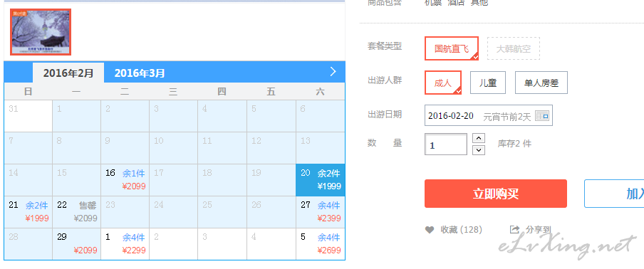Viewport: 644px width, 269px height.
Task: Click the partially visible add-to-cart button
Action: pos(614,194)
